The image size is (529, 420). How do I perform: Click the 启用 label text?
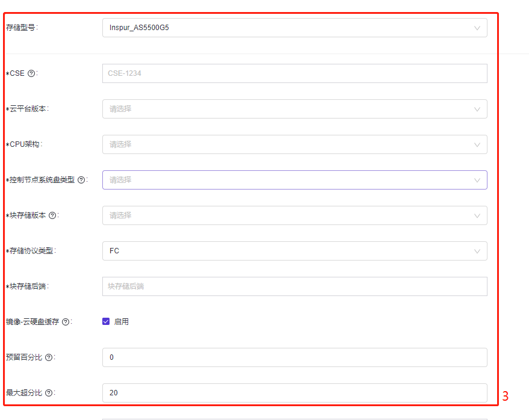tap(122, 322)
